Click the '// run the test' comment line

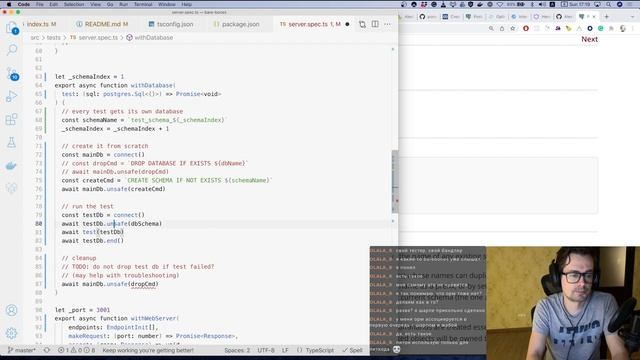point(87,207)
